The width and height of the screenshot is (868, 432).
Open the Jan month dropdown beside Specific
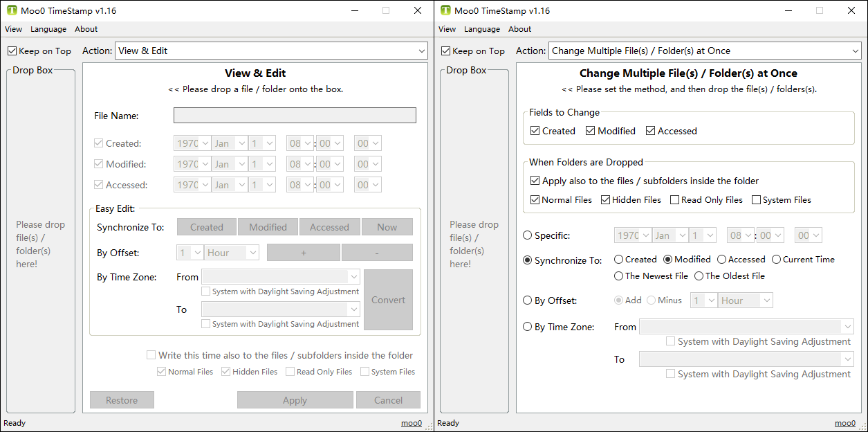669,235
